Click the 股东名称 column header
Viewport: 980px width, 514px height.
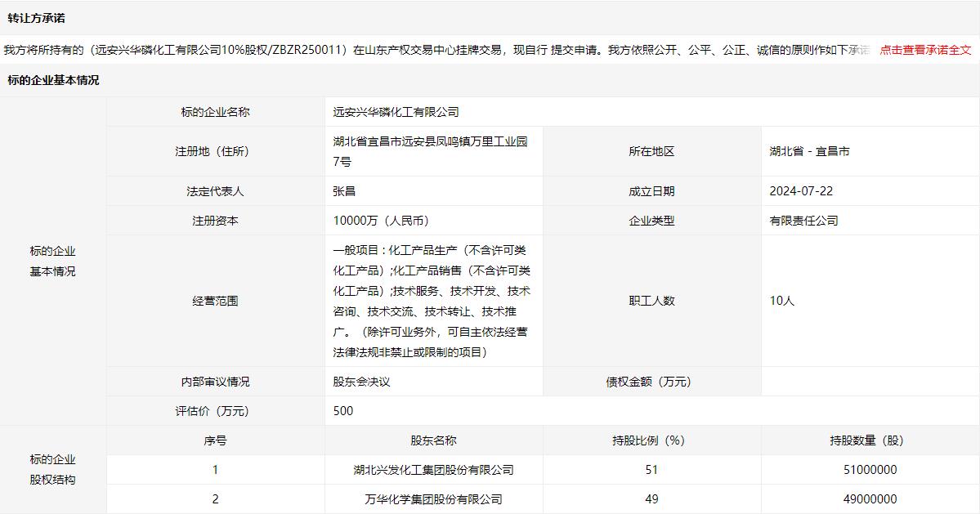coord(433,440)
